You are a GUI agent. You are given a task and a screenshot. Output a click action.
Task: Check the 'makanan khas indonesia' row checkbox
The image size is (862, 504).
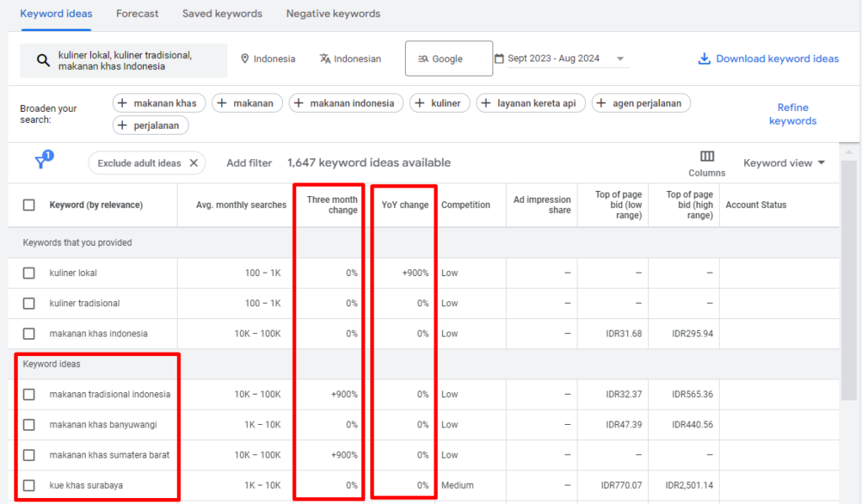(x=29, y=334)
